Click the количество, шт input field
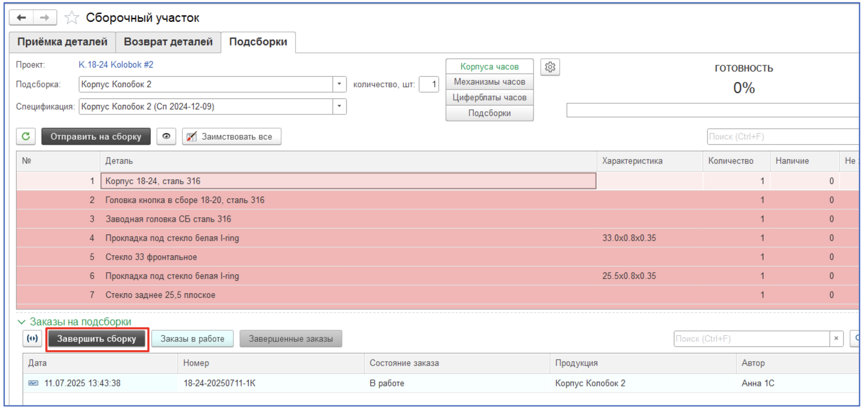868x410 pixels. click(x=429, y=84)
